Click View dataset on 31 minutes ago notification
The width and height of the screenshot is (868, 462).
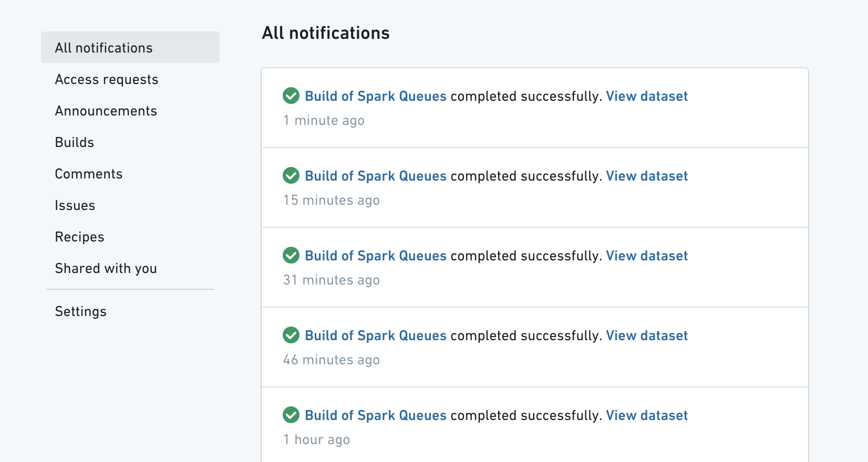pos(647,256)
